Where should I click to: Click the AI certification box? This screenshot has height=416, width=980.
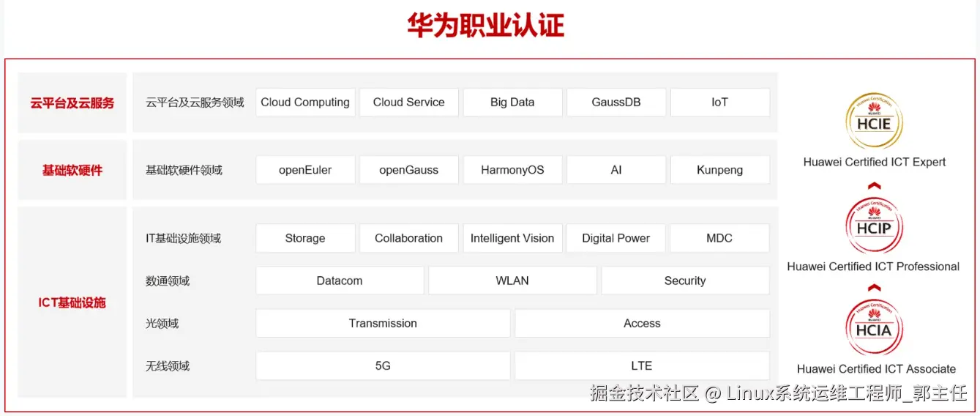coord(616,170)
